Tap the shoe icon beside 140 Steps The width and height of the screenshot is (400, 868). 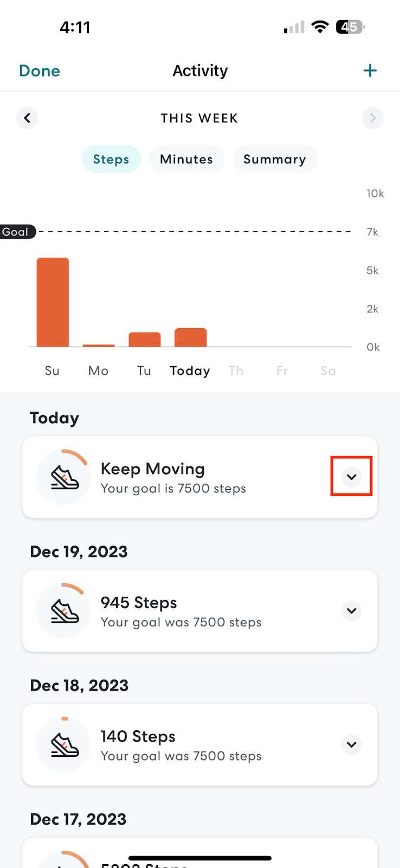[x=64, y=745]
